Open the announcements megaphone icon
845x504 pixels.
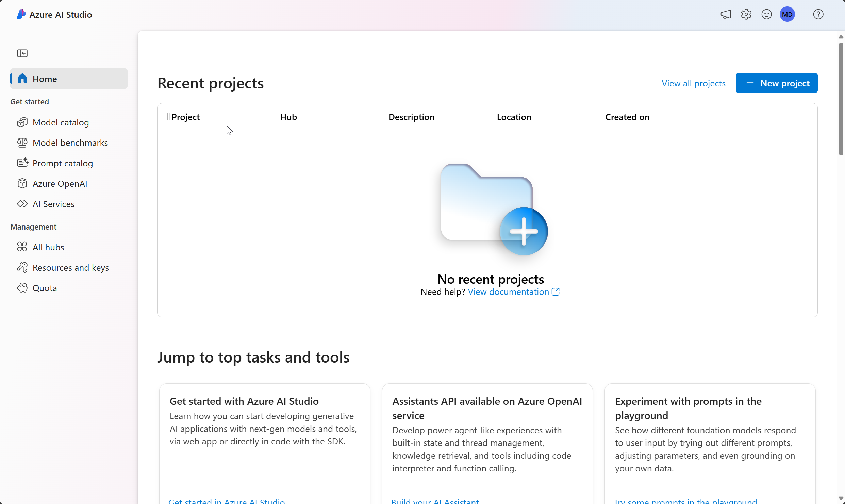726,14
